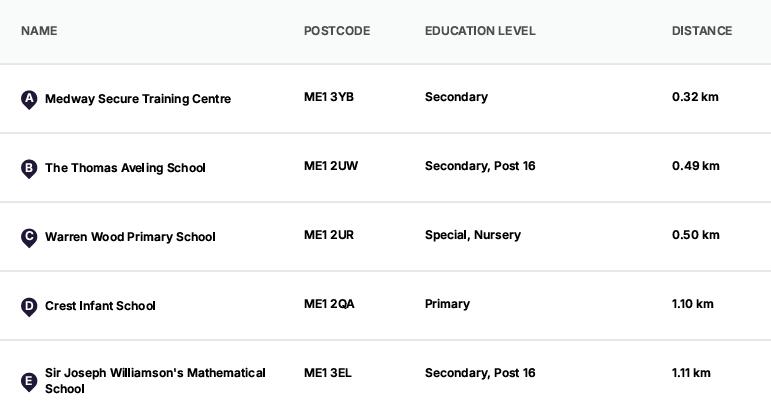
Task: Click the Special, Nursery education level
Action: (x=472, y=235)
